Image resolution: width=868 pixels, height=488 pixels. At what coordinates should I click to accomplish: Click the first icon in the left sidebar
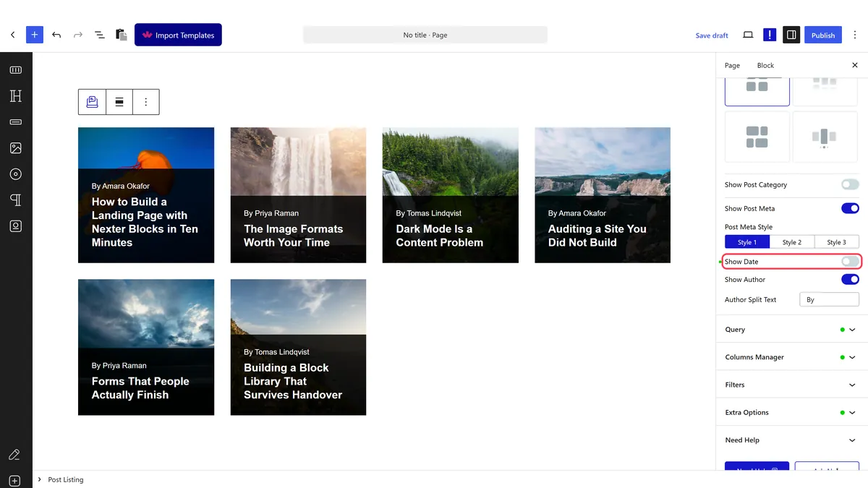click(x=16, y=70)
